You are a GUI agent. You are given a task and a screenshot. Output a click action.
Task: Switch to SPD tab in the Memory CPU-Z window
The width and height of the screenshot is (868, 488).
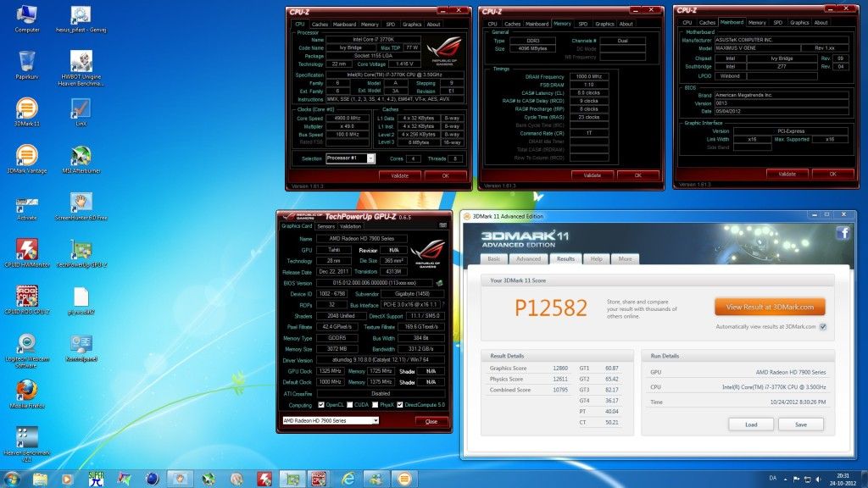[582, 24]
